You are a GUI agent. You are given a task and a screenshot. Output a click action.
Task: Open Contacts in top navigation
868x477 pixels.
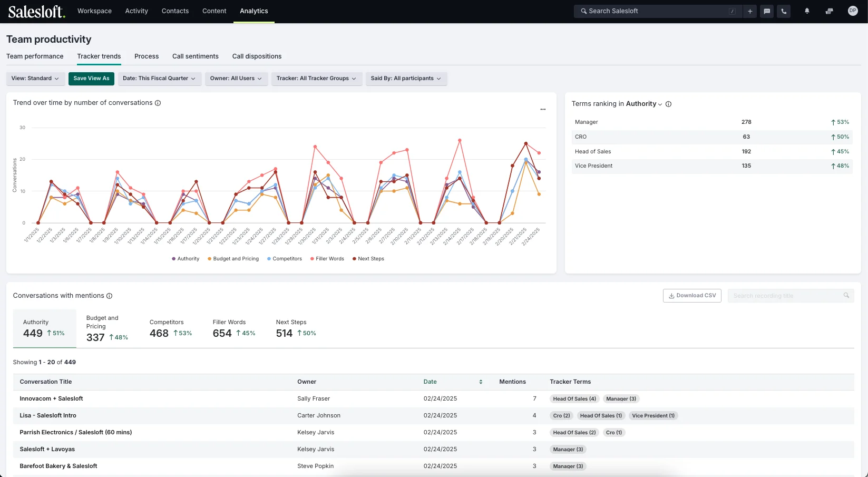(175, 11)
